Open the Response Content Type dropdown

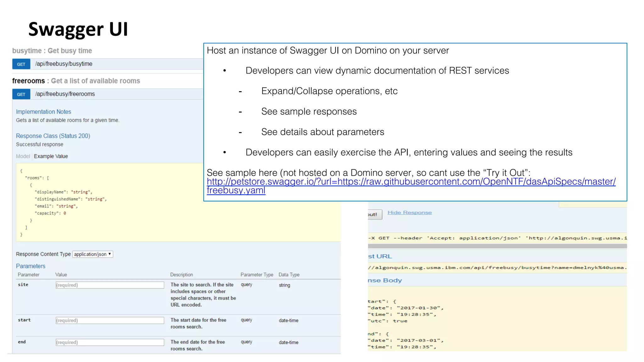pos(93,254)
